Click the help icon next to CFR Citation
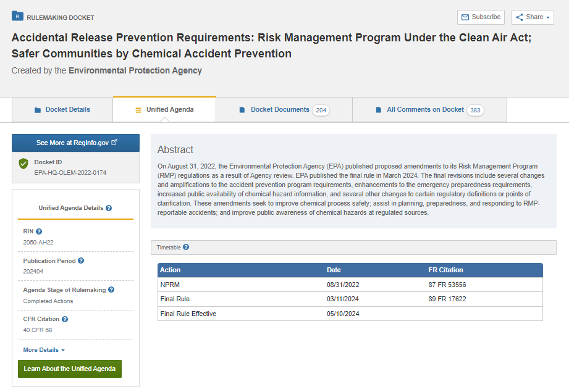The height and width of the screenshot is (392, 569). click(65, 319)
